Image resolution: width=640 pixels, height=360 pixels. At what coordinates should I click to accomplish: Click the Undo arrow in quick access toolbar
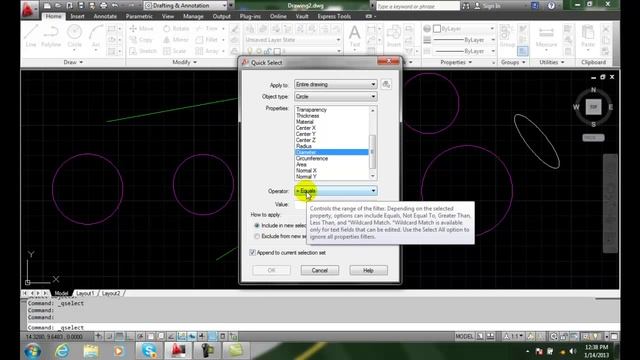point(115,6)
